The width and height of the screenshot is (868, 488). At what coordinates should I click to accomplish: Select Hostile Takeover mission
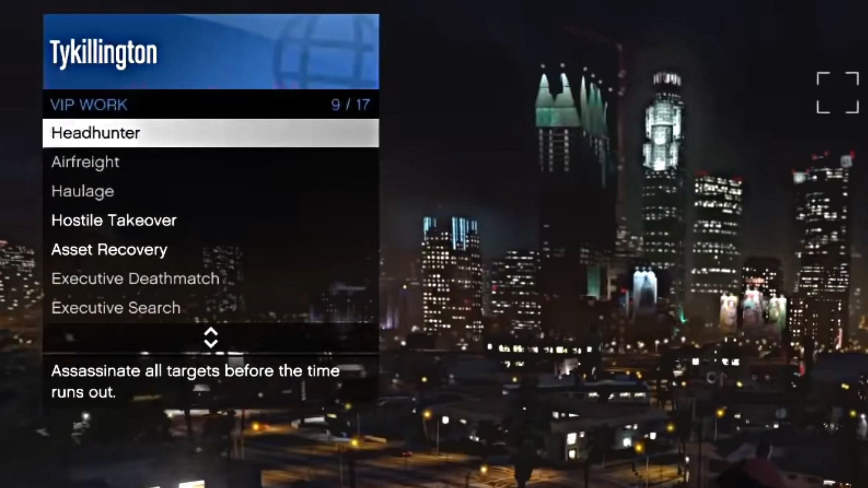tap(211, 221)
